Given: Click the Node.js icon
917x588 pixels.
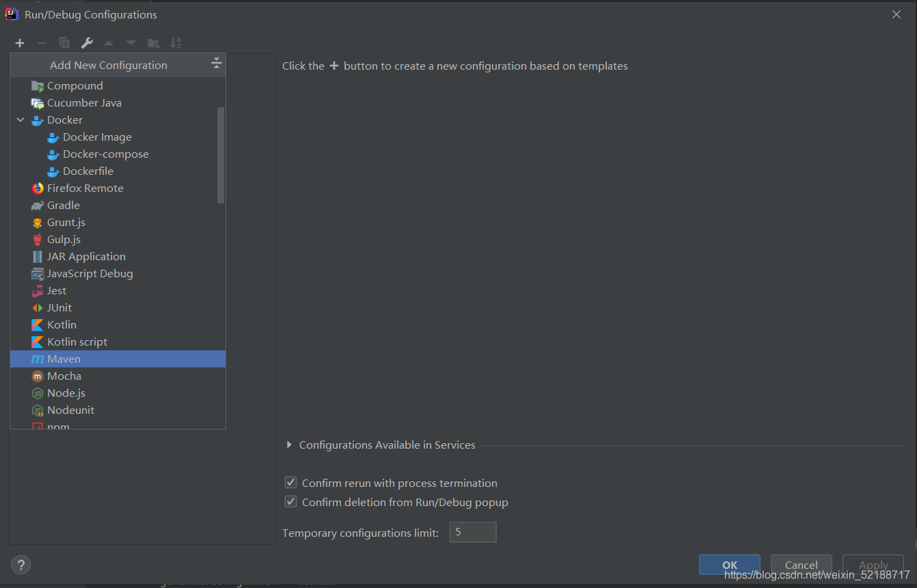Looking at the screenshot, I should click(38, 393).
